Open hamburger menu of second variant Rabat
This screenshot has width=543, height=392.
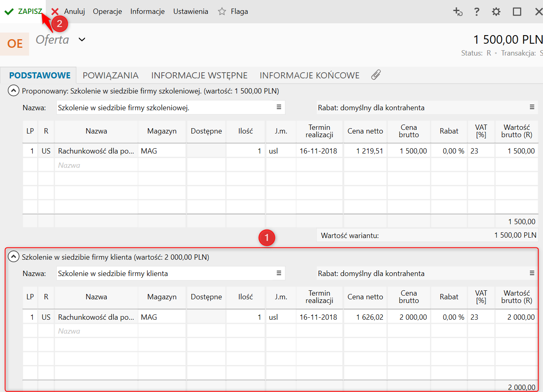pyautogui.click(x=532, y=273)
